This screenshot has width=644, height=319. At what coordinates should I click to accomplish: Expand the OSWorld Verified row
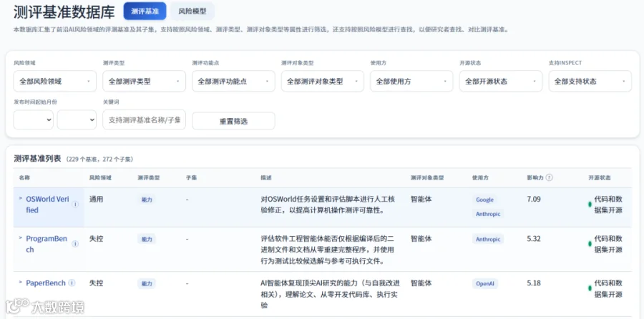(21, 198)
